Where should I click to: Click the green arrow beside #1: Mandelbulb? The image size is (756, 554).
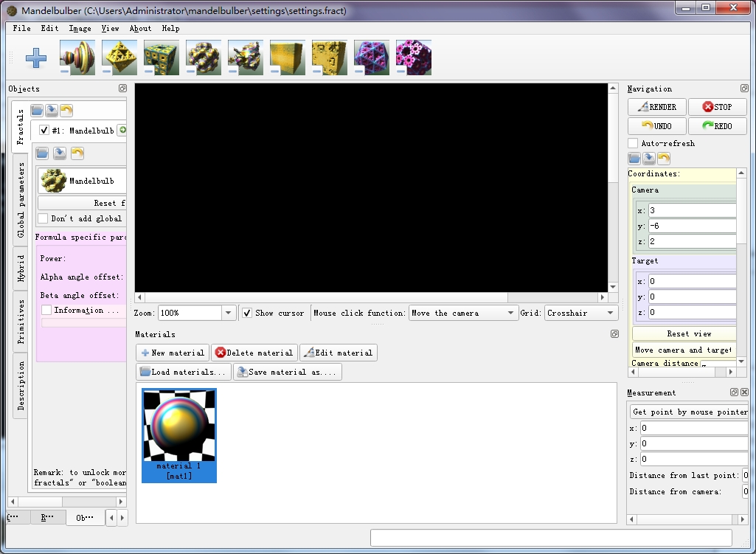[x=122, y=131]
